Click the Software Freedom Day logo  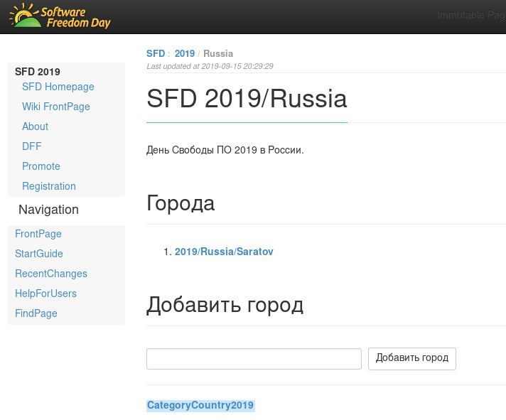click(60, 16)
